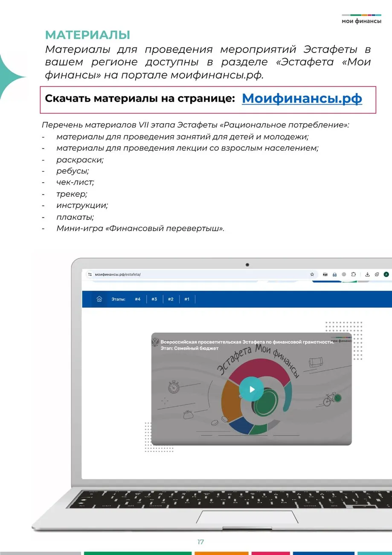Click the green profile avatar «A» in the browser toolbar
Viewport: 392px width, 555px height.
pos(386,275)
